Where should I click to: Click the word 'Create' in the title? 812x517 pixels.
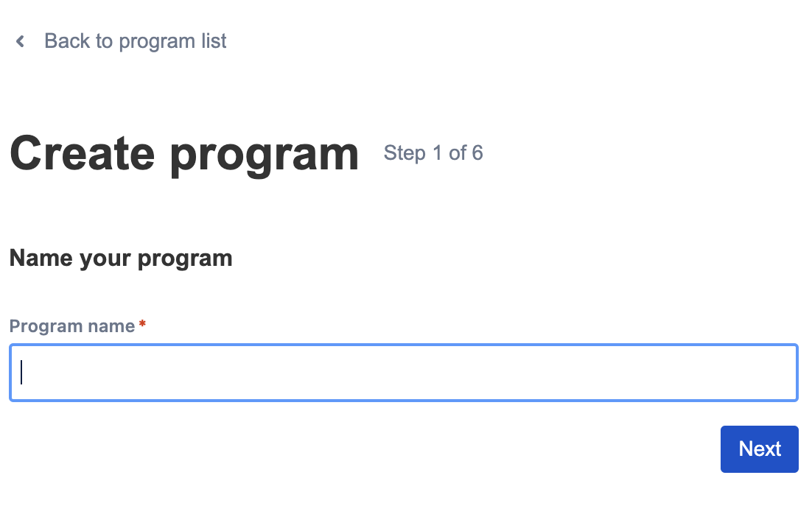click(x=82, y=154)
